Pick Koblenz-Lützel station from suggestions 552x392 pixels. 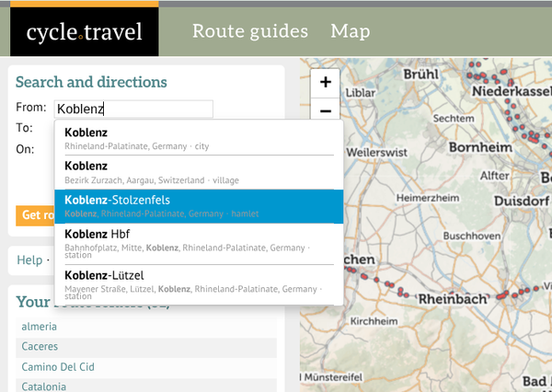[x=198, y=282]
